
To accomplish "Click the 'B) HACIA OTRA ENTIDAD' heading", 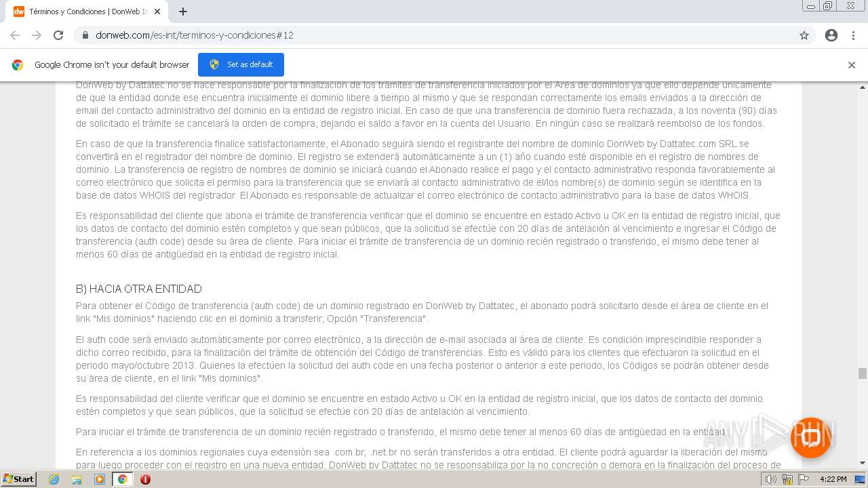I will (139, 289).
